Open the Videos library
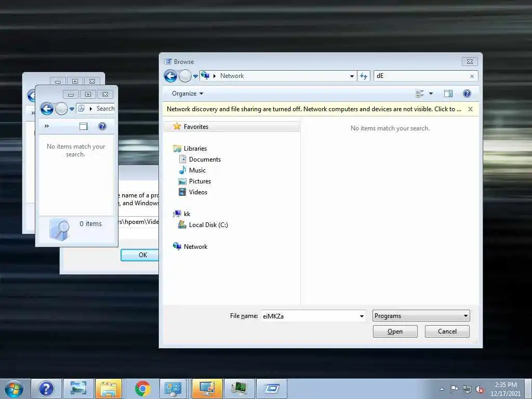532x399 pixels. 198,192
